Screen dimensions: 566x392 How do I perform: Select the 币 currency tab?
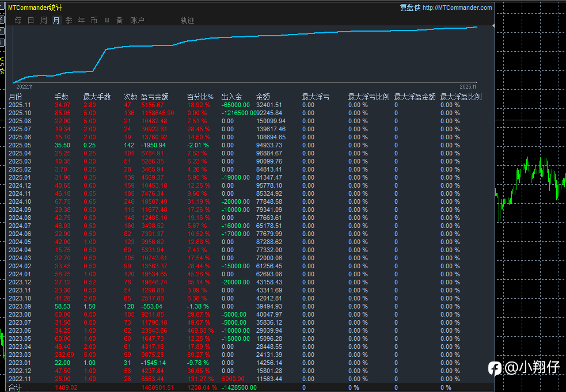[94, 20]
